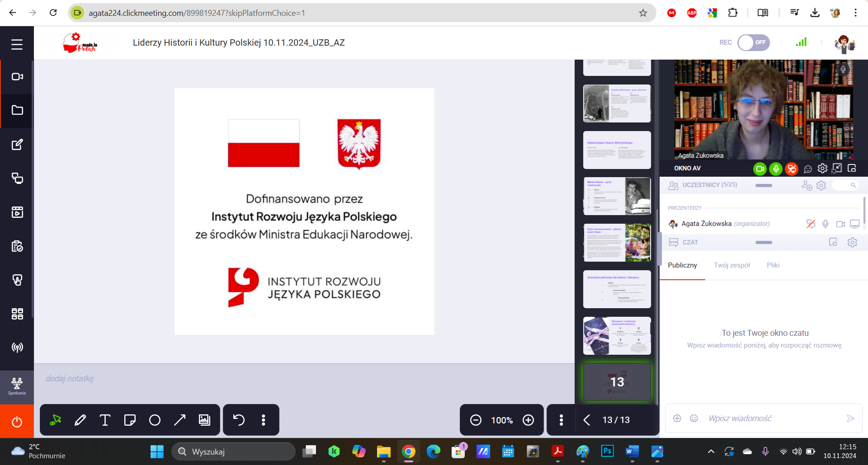Open the hamburger main menu

tap(17, 44)
